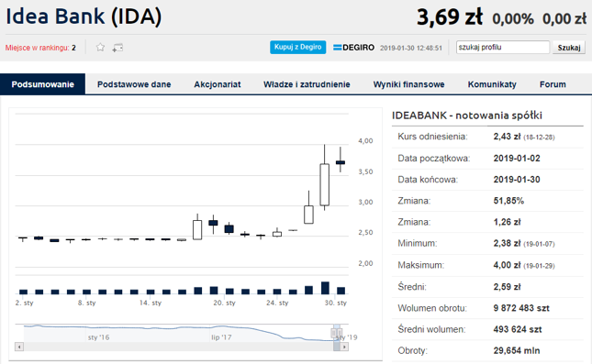The height and width of the screenshot is (364, 592).
Task: Open the Władze i zatrudnienie tab
Action: [x=307, y=84]
